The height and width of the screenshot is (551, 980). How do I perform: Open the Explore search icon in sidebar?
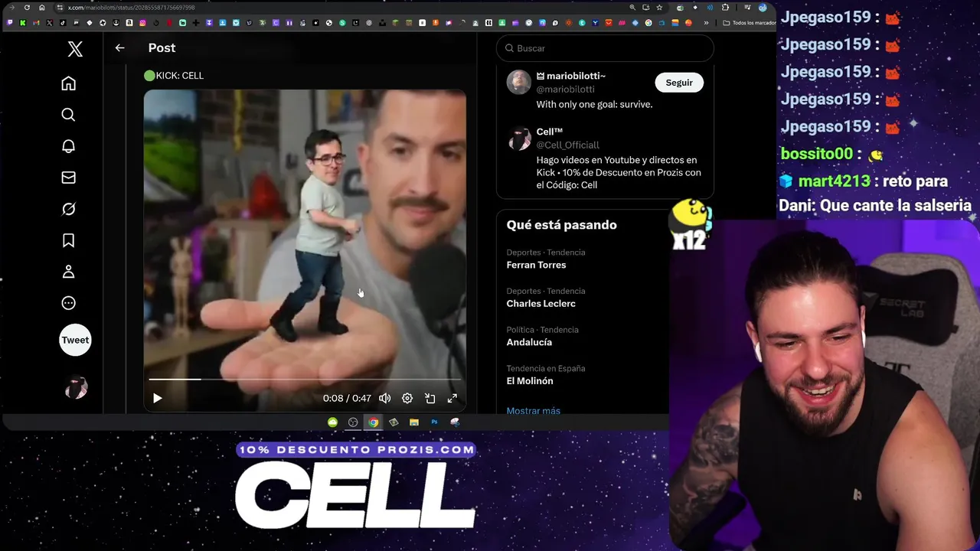point(68,115)
